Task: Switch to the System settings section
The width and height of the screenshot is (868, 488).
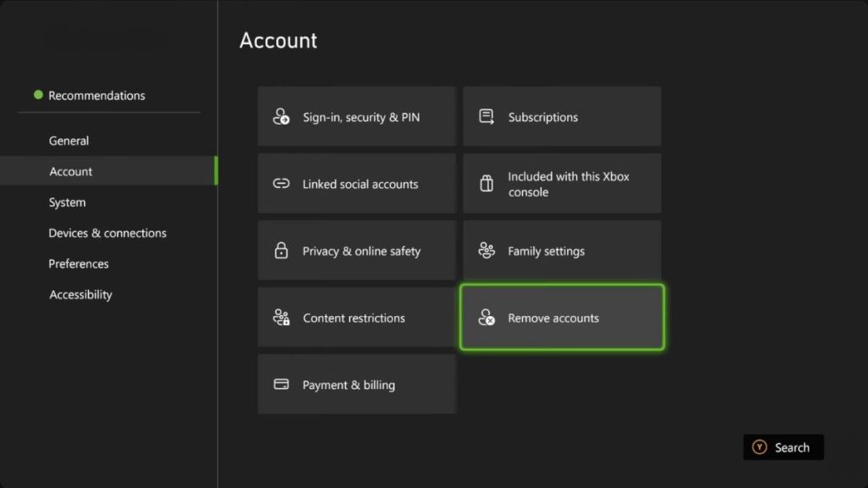Action: [67, 202]
